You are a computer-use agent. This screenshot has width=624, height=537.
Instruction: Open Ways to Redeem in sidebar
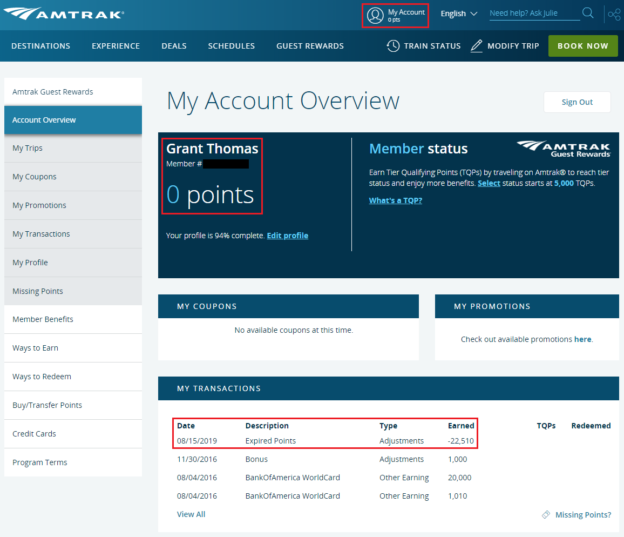point(73,377)
